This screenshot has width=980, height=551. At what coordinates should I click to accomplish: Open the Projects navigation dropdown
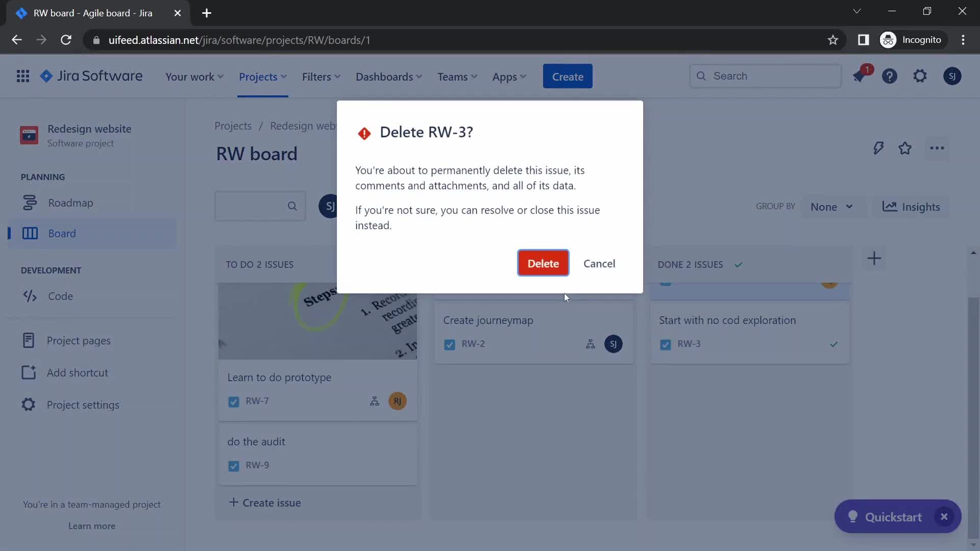click(x=262, y=76)
